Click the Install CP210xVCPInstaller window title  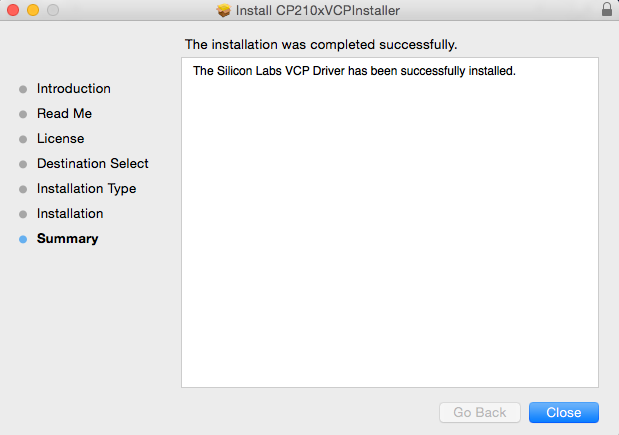coord(318,10)
